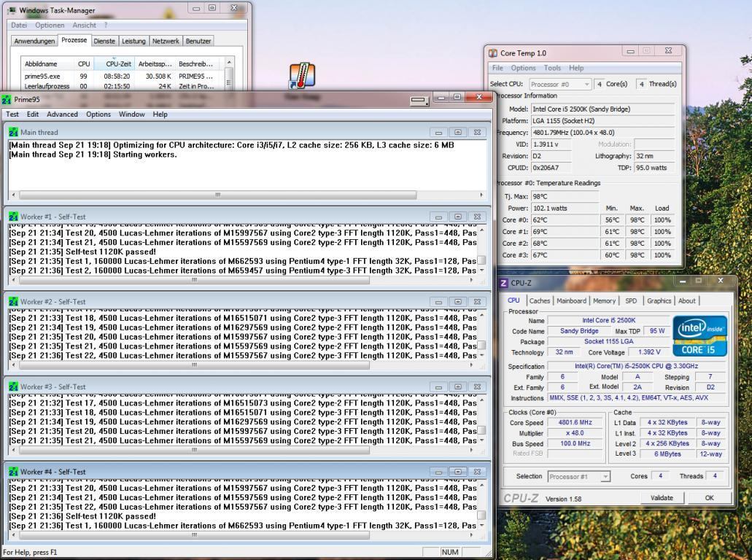The width and height of the screenshot is (752, 560).
Task: Open the Ansicht menu in Task-Manager
Action: [x=85, y=25]
